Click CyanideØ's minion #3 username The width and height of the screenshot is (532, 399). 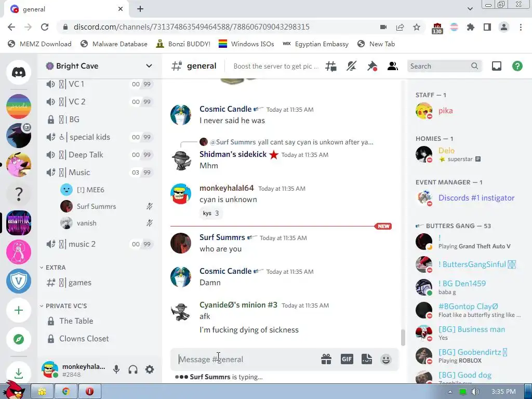[238, 305]
